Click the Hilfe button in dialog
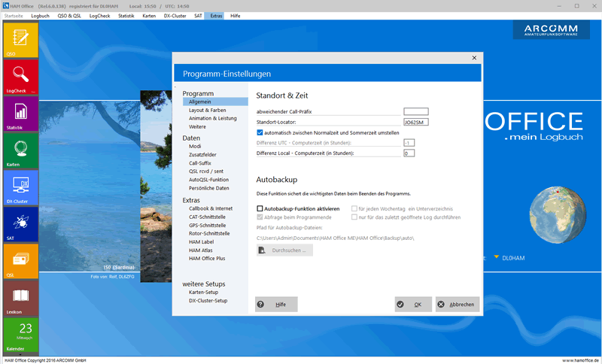602x364 pixels. click(276, 304)
